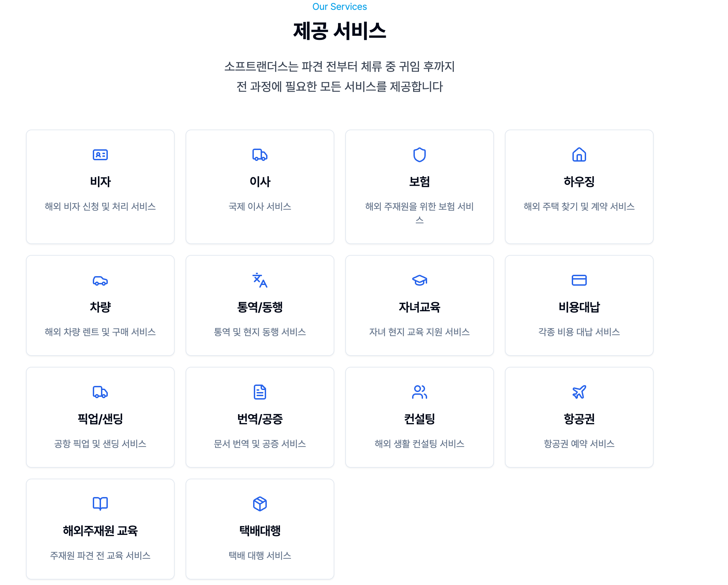Click the housing home icon

click(x=579, y=155)
